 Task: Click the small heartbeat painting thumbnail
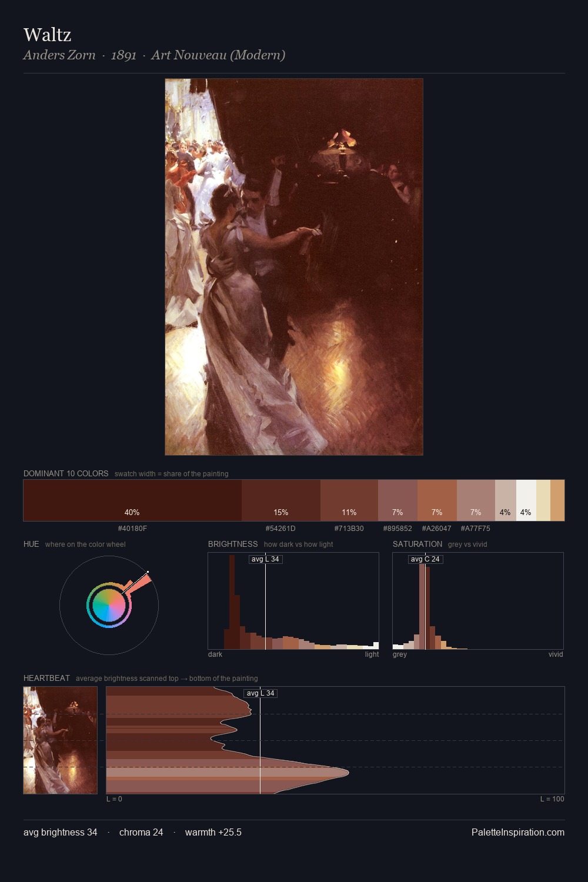click(x=60, y=740)
